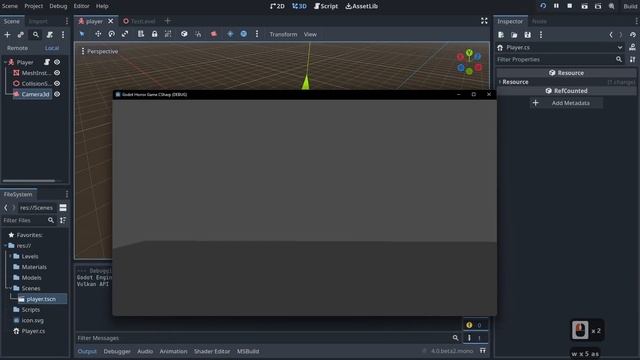
Task: Switch to the Node tab
Action: pos(539,21)
